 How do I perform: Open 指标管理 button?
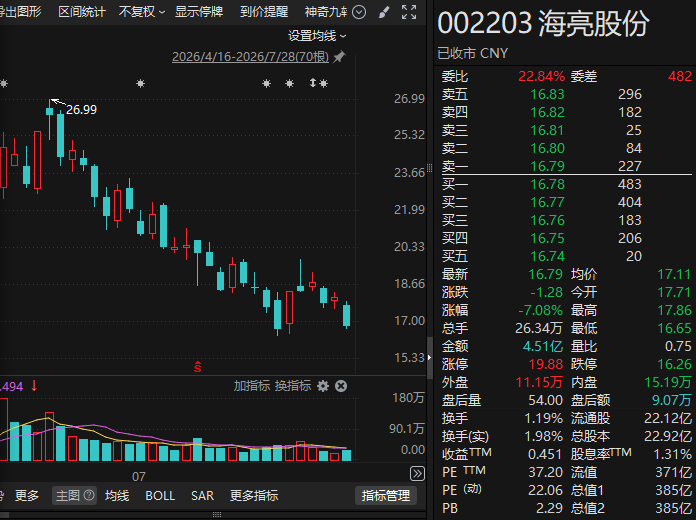click(x=385, y=496)
